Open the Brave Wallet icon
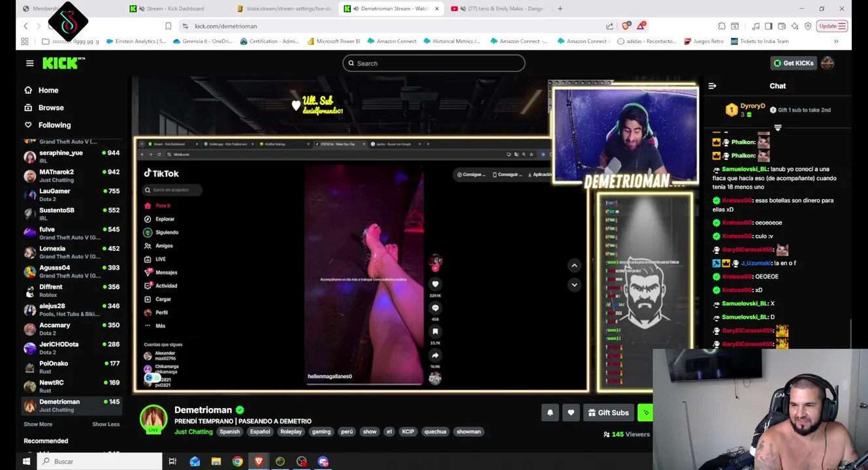The height and width of the screenshot is (470, 868). pyautogui.click(x=782, y=26)
